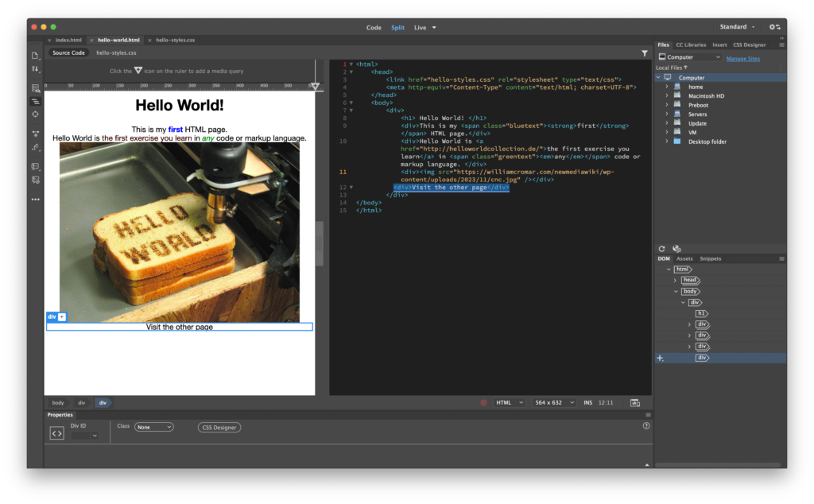This screenshot has height=504, width=814.
Task: Toggle Live view mode
Action: pyautogui.click(x=420, y=27)
